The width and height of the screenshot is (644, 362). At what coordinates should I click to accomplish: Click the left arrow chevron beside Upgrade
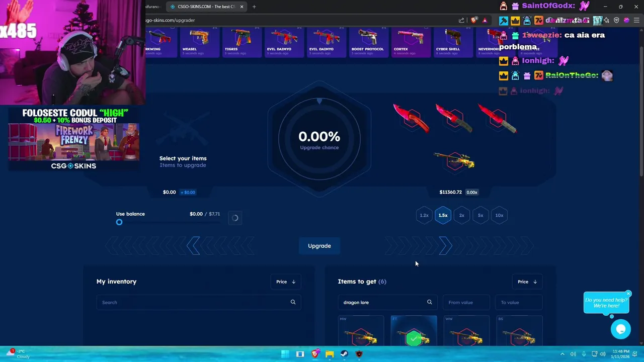coord(194,246)
